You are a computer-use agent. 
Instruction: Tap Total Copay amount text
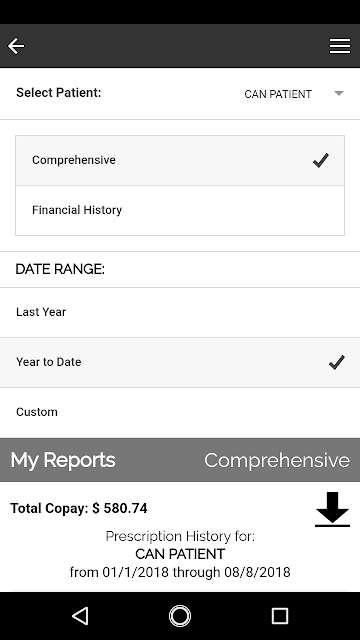coord(79,508)
